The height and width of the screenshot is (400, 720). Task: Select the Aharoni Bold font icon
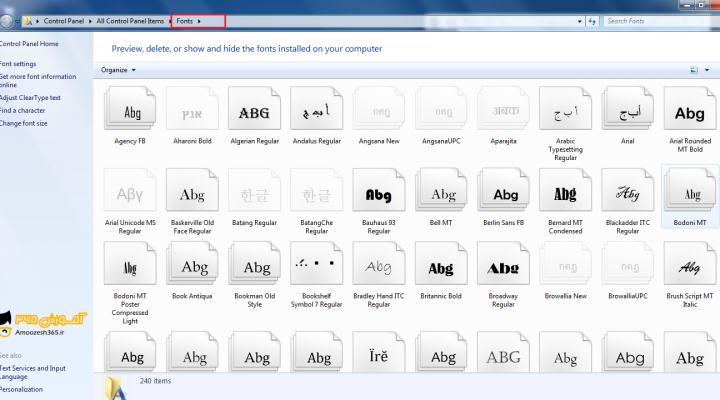pyautogui.click(x=192, y=108)
